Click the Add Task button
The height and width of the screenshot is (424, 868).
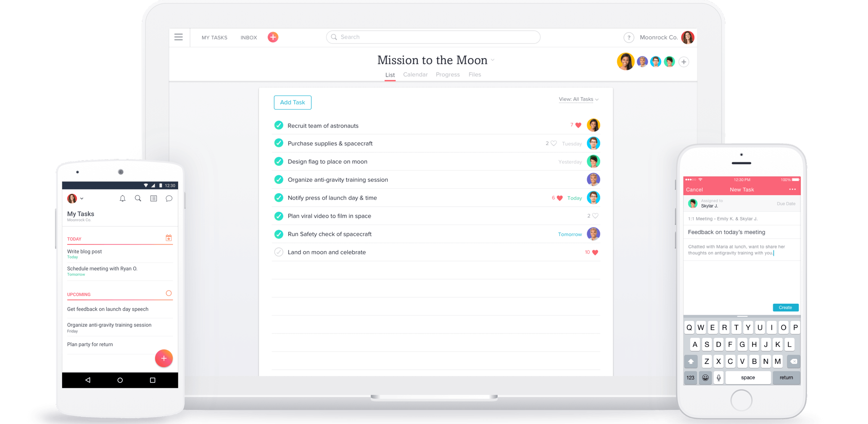point(292,102)
